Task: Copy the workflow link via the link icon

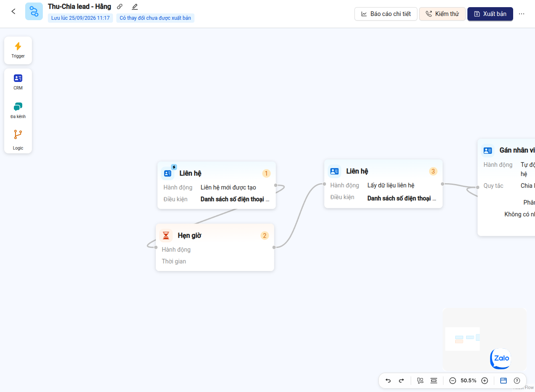Action: (120, 7)
